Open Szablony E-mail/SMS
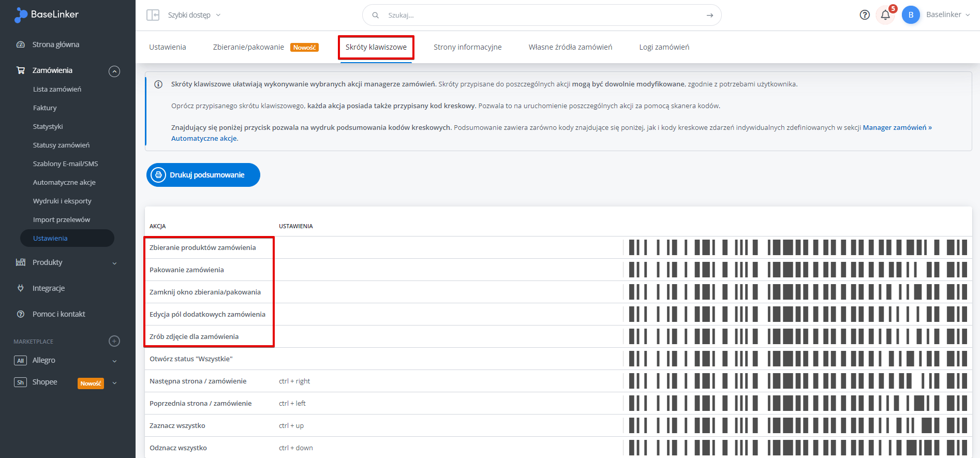This screenshot has width=980, height=458. coord(65,164)
